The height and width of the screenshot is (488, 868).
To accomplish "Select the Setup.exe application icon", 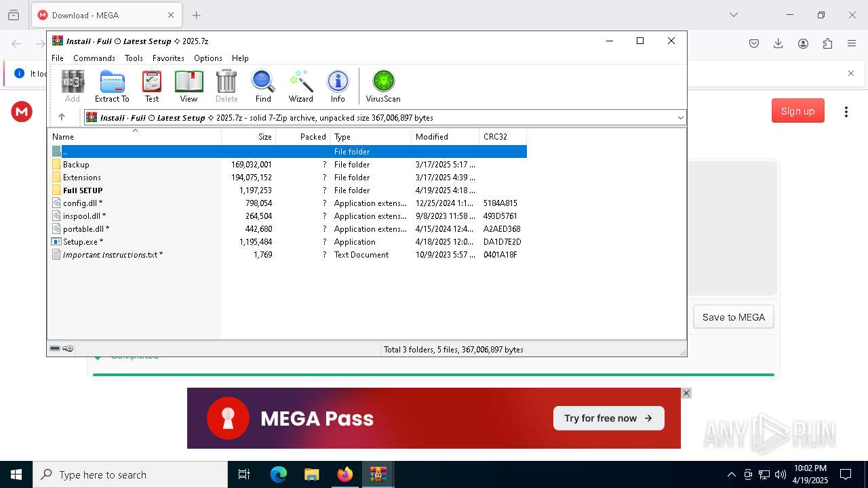I will coord(57,241).
